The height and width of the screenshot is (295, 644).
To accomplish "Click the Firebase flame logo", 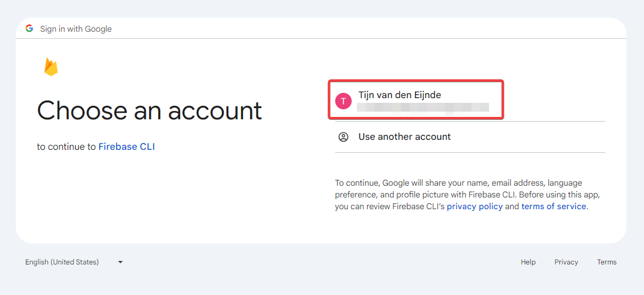I will [x=51, y=67].
